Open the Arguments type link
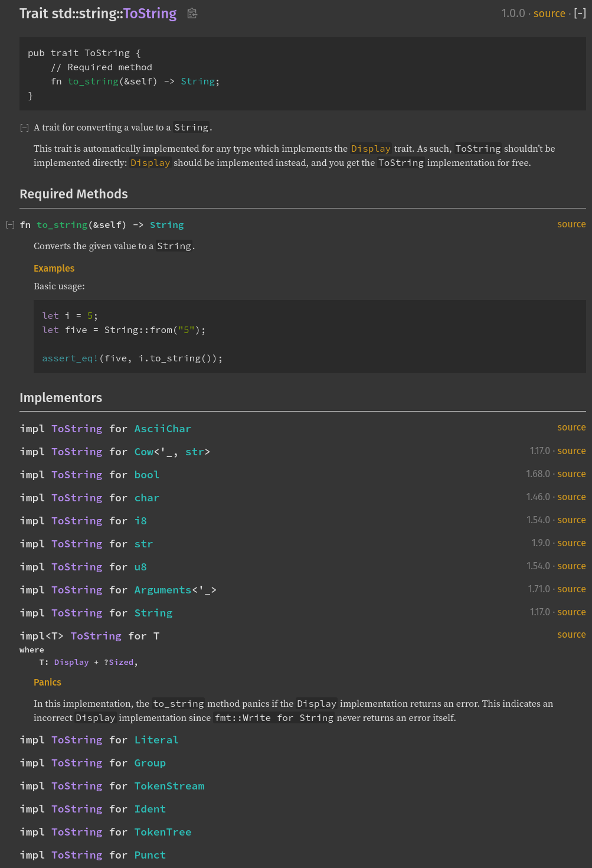Viewport: 592px width, 868px height. pos(163,590)
